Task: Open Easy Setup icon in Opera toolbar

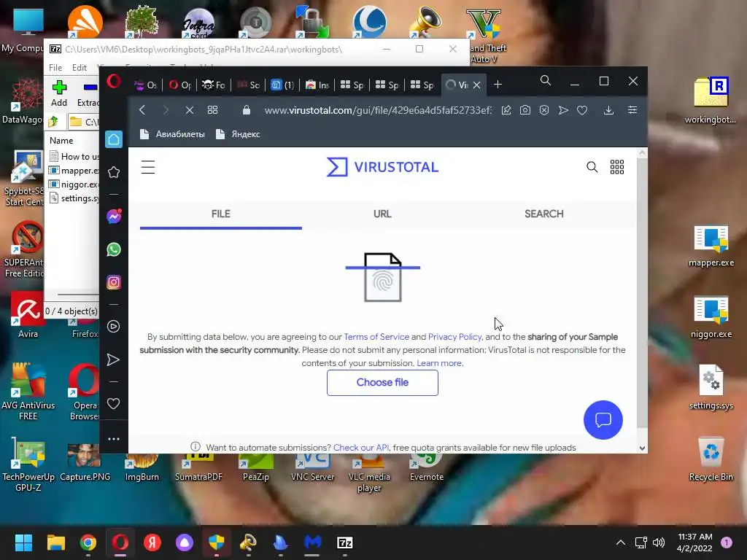Action: click(x=632, y=110)
